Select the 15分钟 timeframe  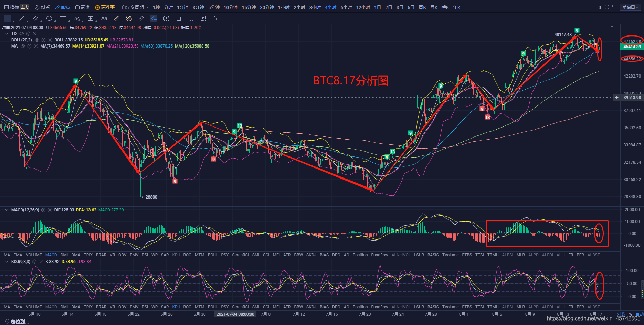pos(249,7)
